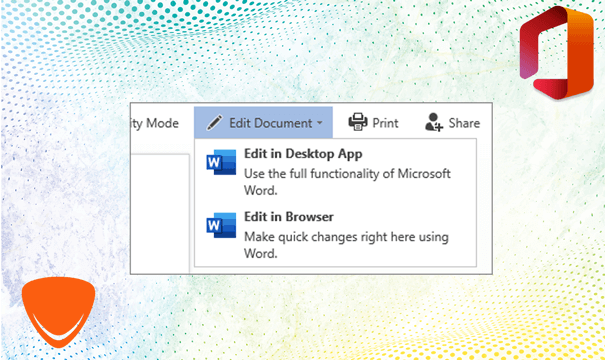Click the orange shield logo

[x=58, y=312]
